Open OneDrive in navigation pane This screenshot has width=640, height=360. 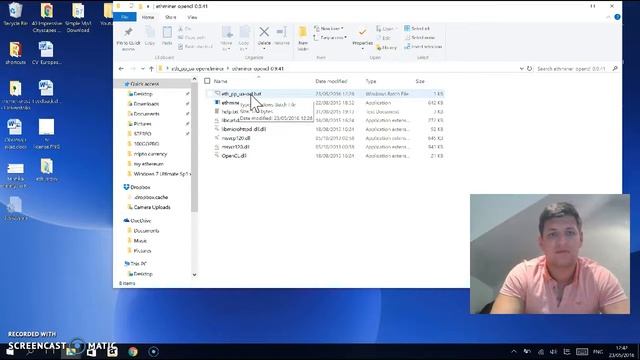coord(141,220)
